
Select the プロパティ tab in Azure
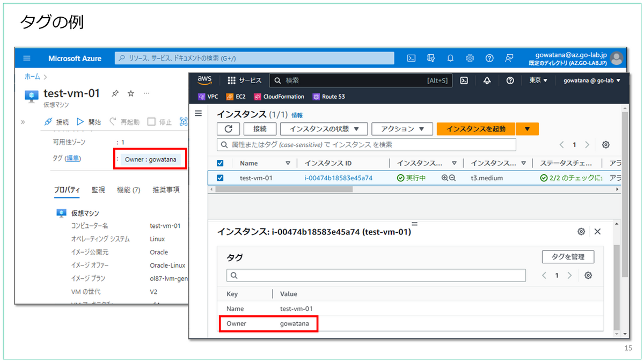point(67,190)
